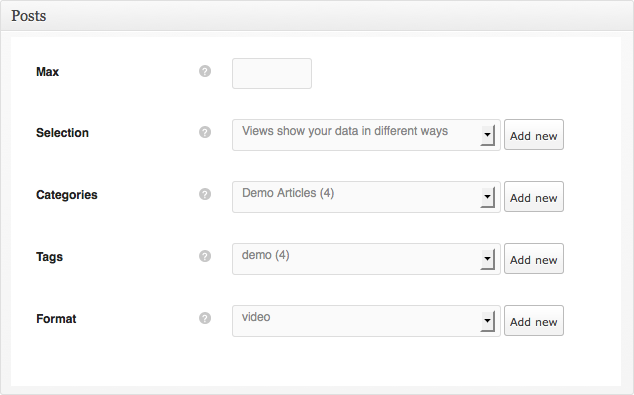Open the Selection dropdown showing Views text
Viewport: 634px width, 395px height.
click(x=366, y=135)
